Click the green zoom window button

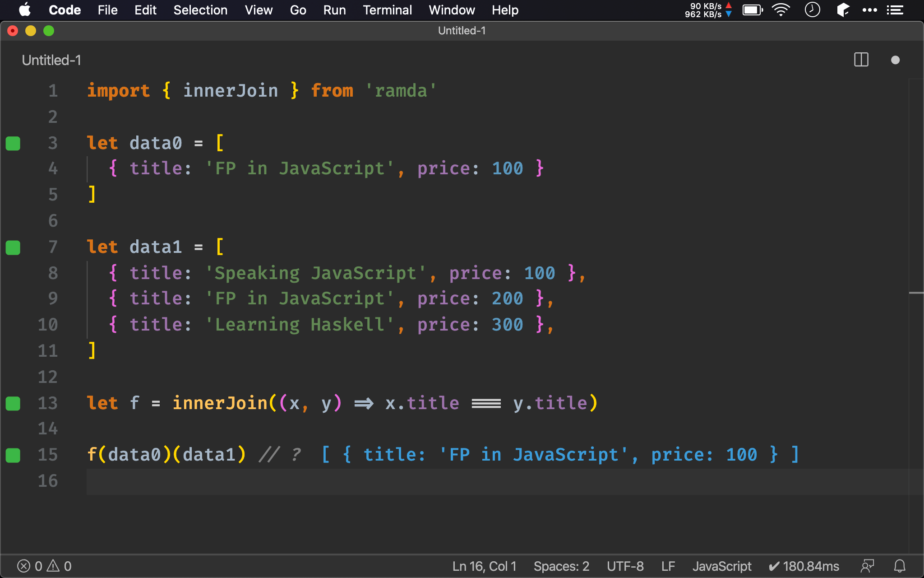click(x=49, y=31)
